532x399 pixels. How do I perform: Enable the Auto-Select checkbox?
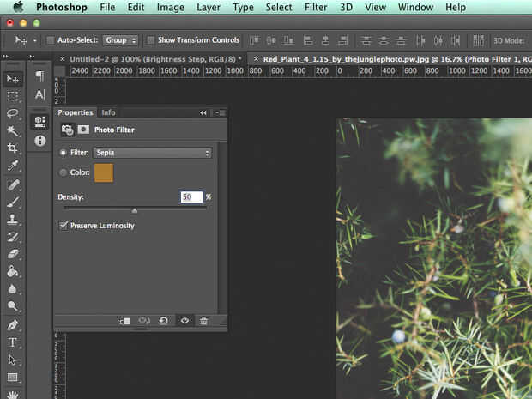(51, 40)
